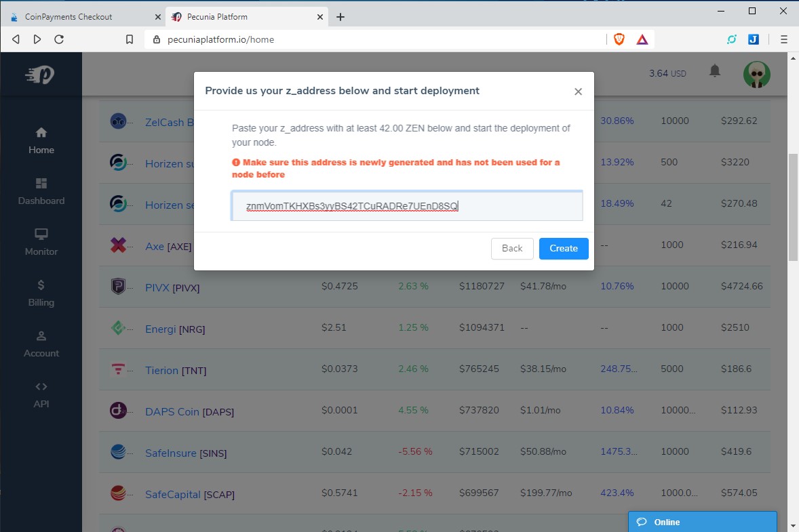
Task: Open the Monitor sidebar section
Action: coord(41,243)
